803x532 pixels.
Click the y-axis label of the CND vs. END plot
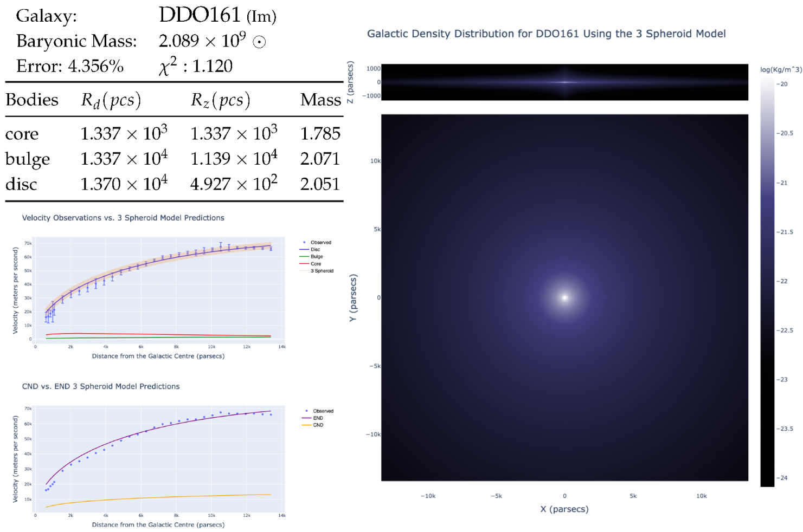(x=15, y=459)
